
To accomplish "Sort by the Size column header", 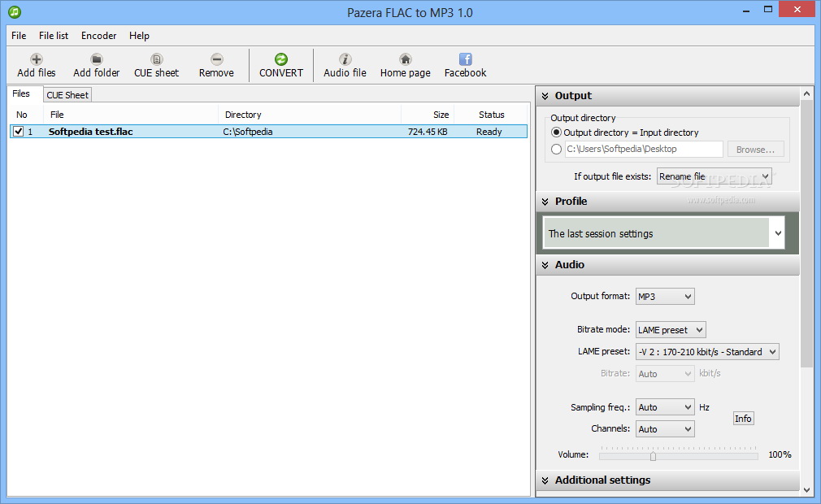I will pos(428,115).
